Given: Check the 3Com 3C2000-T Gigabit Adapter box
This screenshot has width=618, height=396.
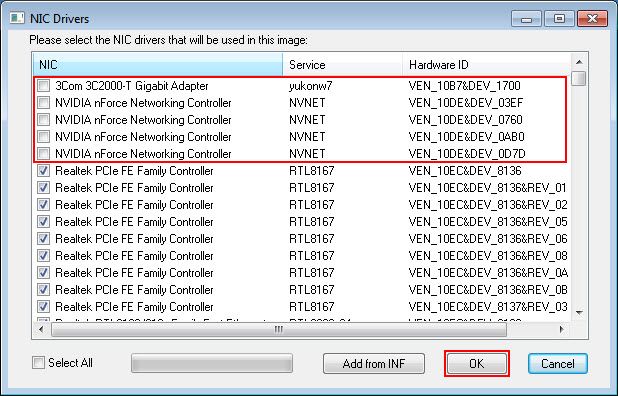Looking at the screenshot, I should pos(43,86).
